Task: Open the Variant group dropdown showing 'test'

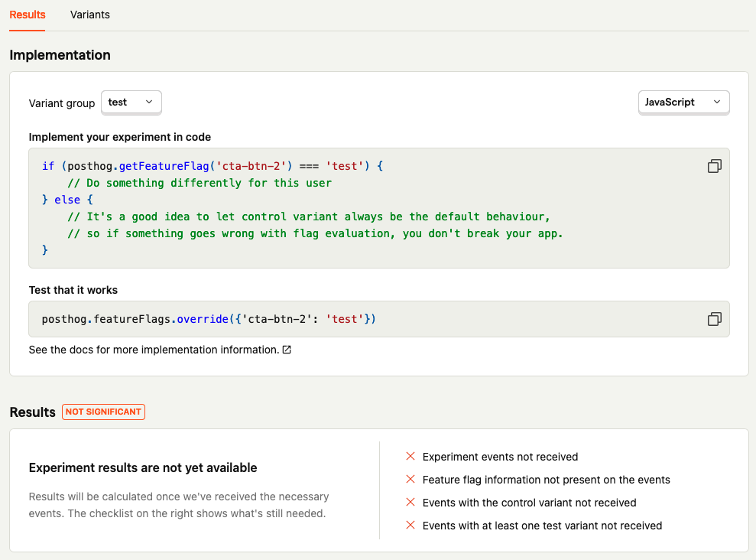Action: tap(131, 102)
